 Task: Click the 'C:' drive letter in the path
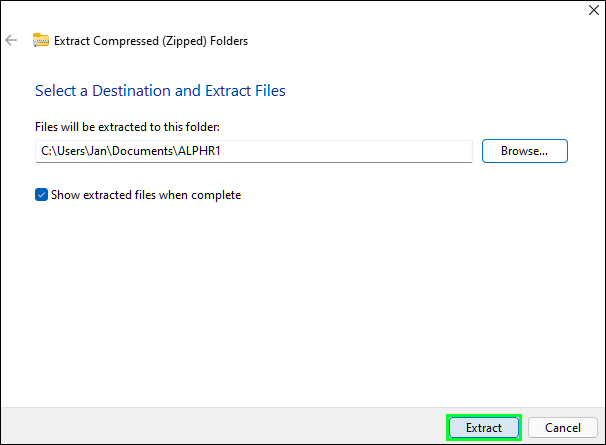tap(46, 151)
